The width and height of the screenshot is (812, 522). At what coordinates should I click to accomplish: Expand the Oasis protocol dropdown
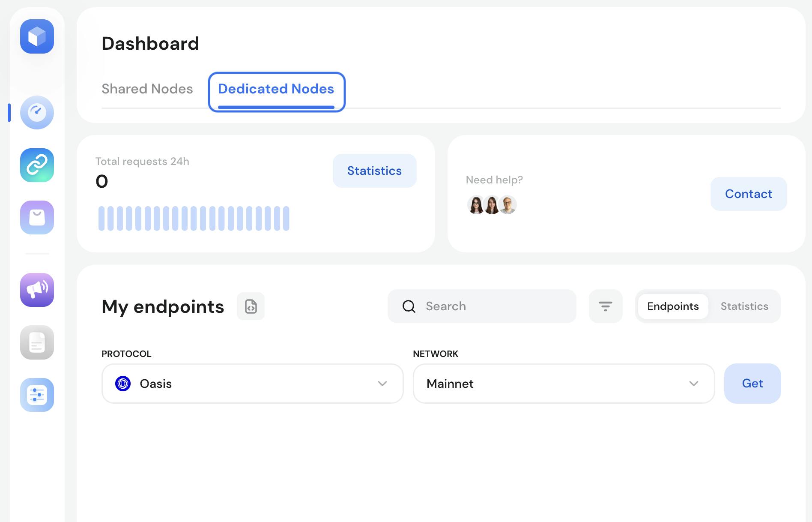pyautogui.click(x=252, y=384)
